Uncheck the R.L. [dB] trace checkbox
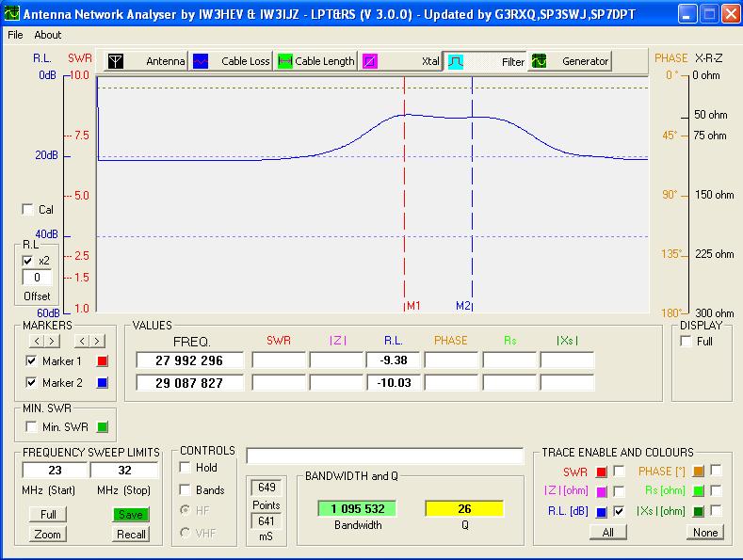This screenshot has width=743, height=560. [x=619, y=511]
